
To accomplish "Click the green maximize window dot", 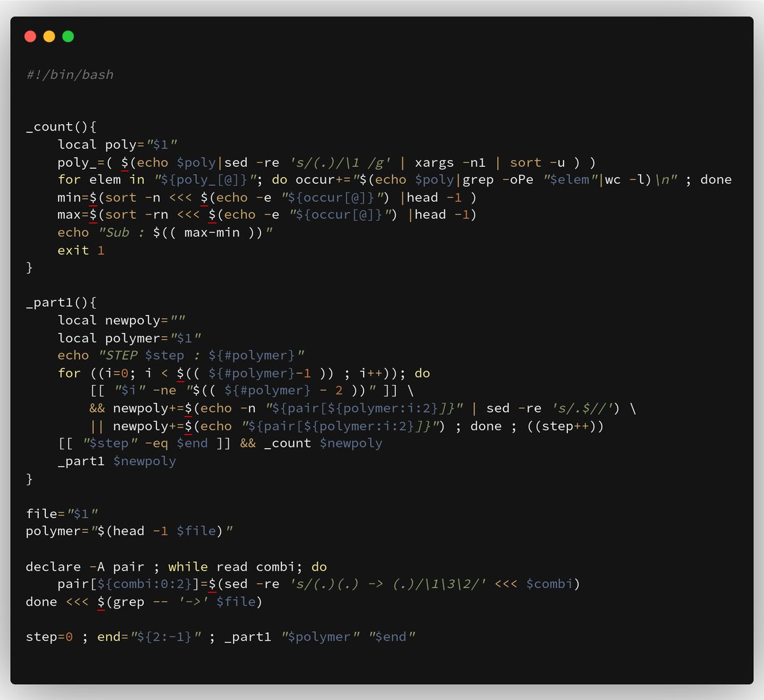I will click(68, 36).
